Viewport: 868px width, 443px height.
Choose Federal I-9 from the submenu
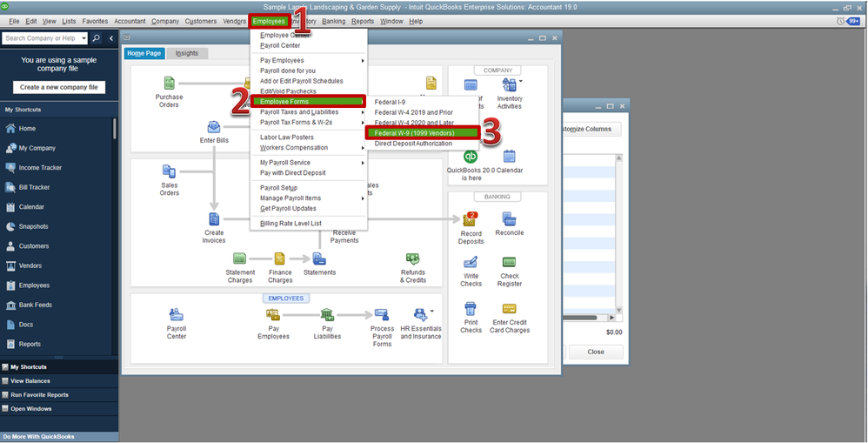click(390, 102)
